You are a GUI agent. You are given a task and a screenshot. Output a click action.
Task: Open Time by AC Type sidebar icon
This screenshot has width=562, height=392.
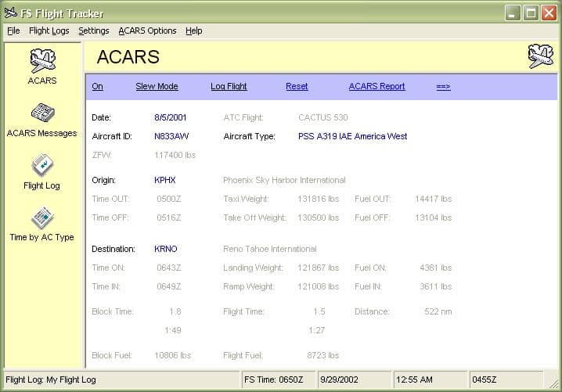point(42,218)
